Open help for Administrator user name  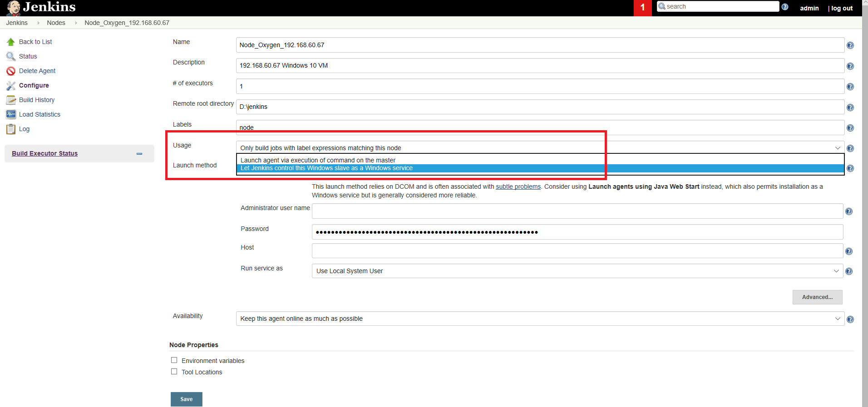pyautogui.click(x=849, y=211)
